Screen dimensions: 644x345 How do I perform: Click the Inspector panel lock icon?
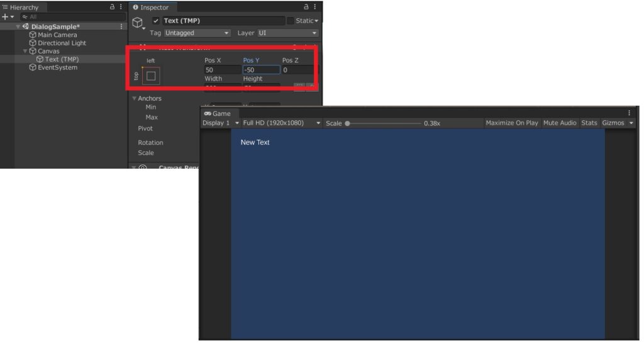pyautogui.click(x=306, y=6)
